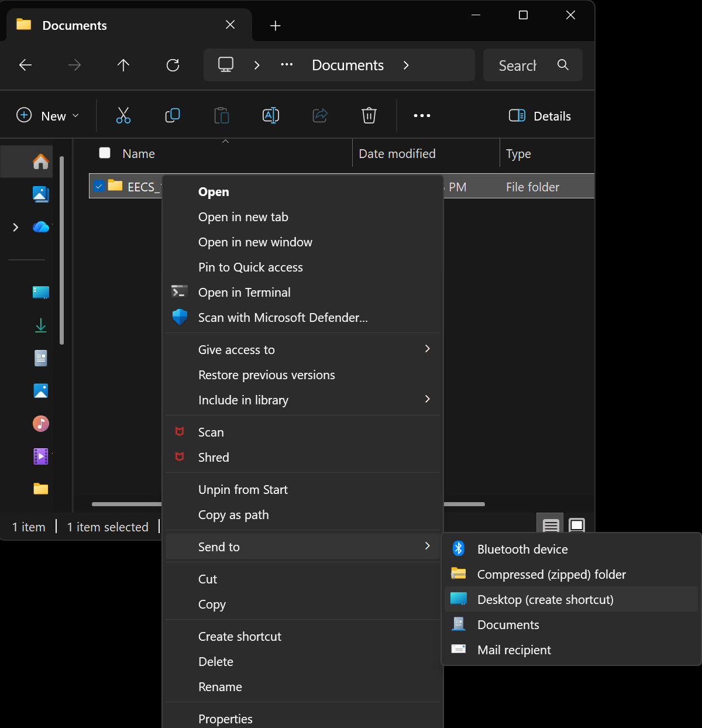Send to Bluetooth device
Screen dimensions: 702x728
coord(572,550)
